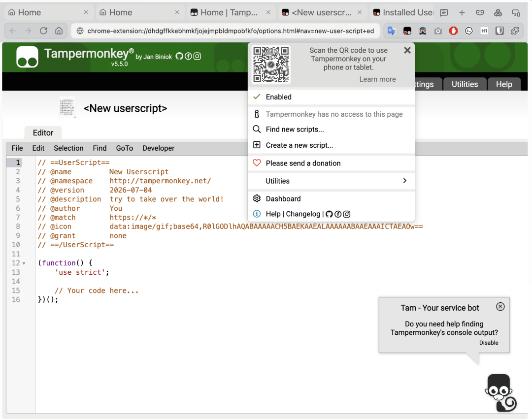Switch to the Installed Userscripts browser tab
532x419 pixels.
403,12
